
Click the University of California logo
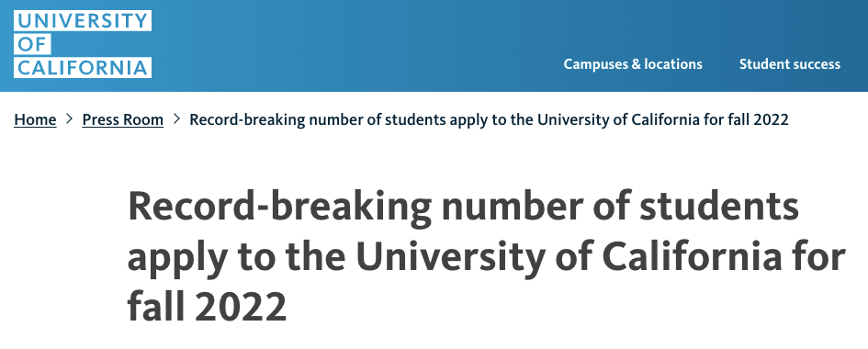[x=83, y=44]
